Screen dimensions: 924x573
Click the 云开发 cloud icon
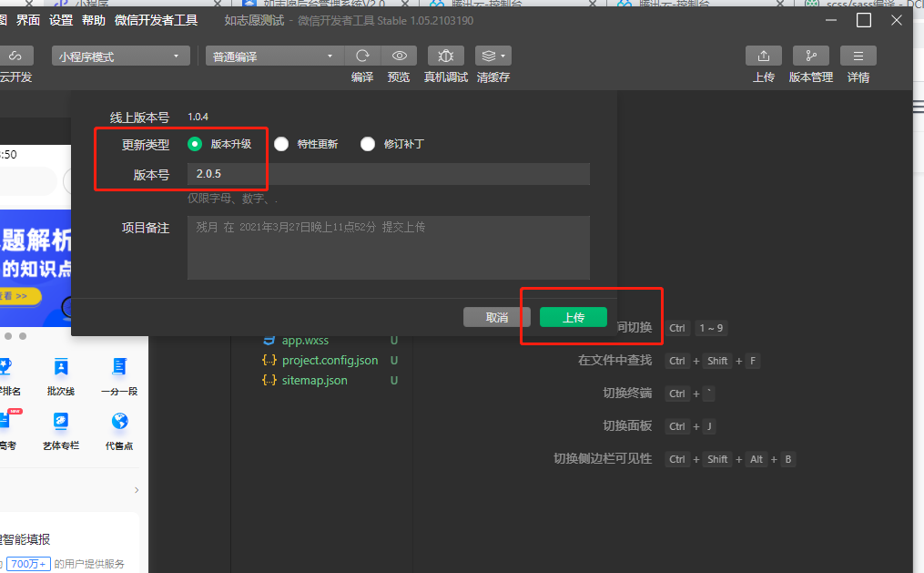(15, 56)
